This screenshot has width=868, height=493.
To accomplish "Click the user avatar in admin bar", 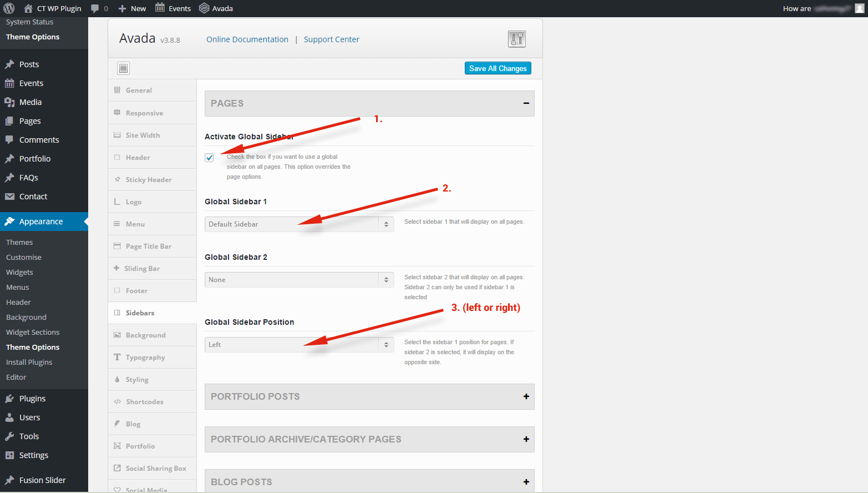I will (x=859, y=8).
